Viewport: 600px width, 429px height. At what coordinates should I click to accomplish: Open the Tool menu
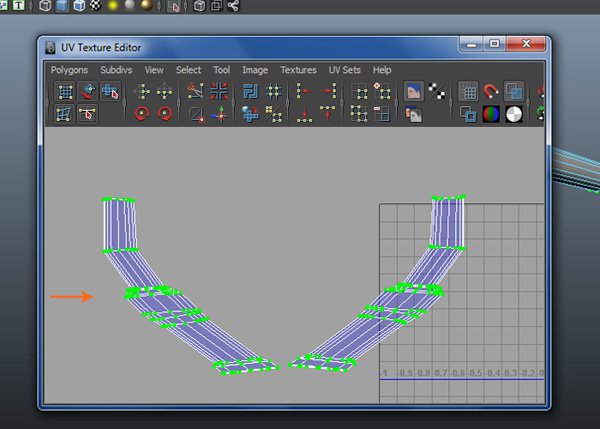coord(222,70)
